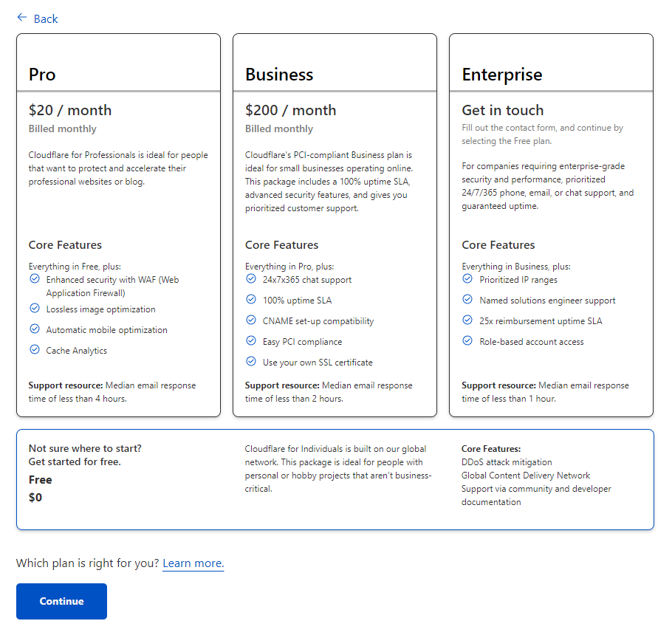Click Global Content Delivery Network text
Screen dimensions: 672x635
[526, 476]
